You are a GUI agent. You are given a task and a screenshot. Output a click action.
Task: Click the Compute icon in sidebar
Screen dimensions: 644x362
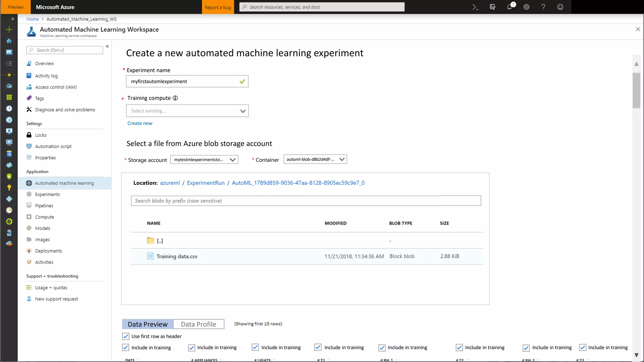[x=29, y=217]
